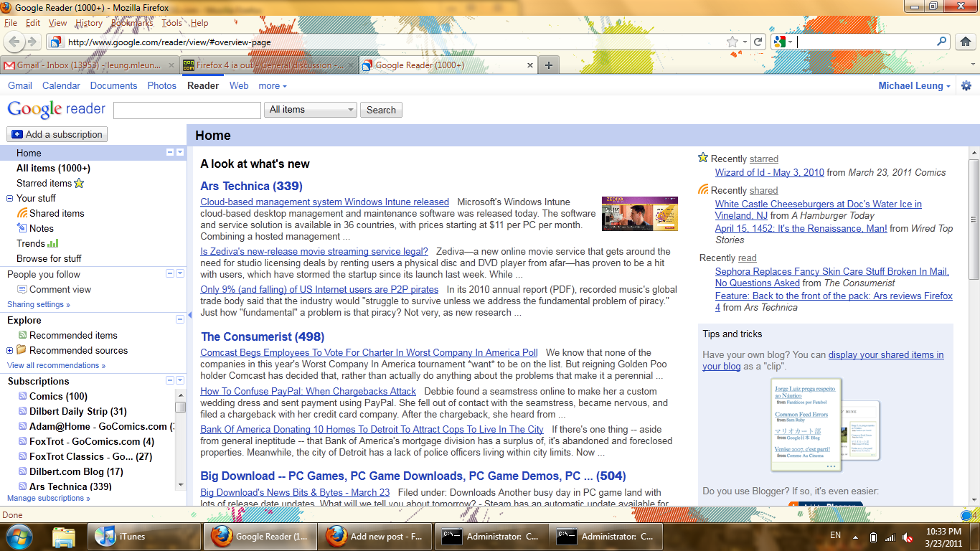Click the Firefox forward navigation arrow
This screenshot has height=551, width=980.
tap(34, 42)
